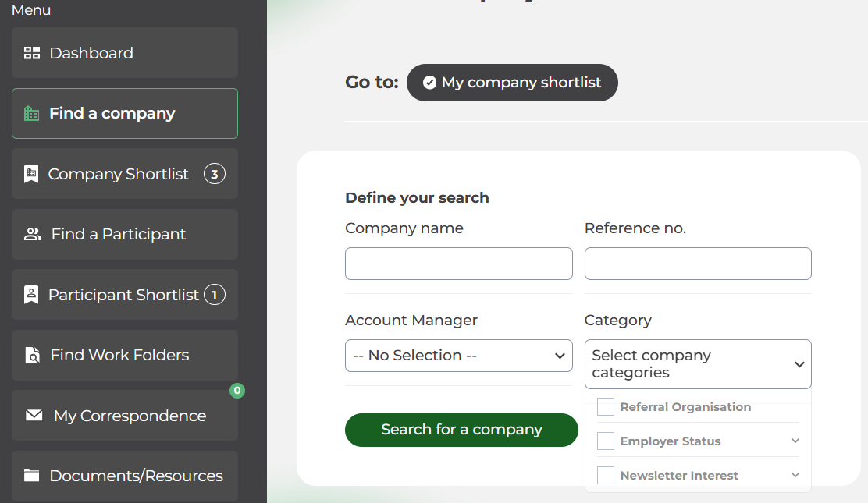Open the Account Manager dropdown
The height and width of the screenshot is (503, 868).
point(458,356)
